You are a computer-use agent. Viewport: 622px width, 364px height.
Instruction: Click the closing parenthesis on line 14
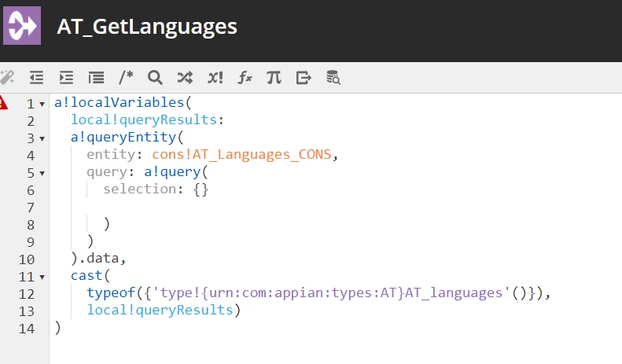pyautogui.click(x=58, y=328)
